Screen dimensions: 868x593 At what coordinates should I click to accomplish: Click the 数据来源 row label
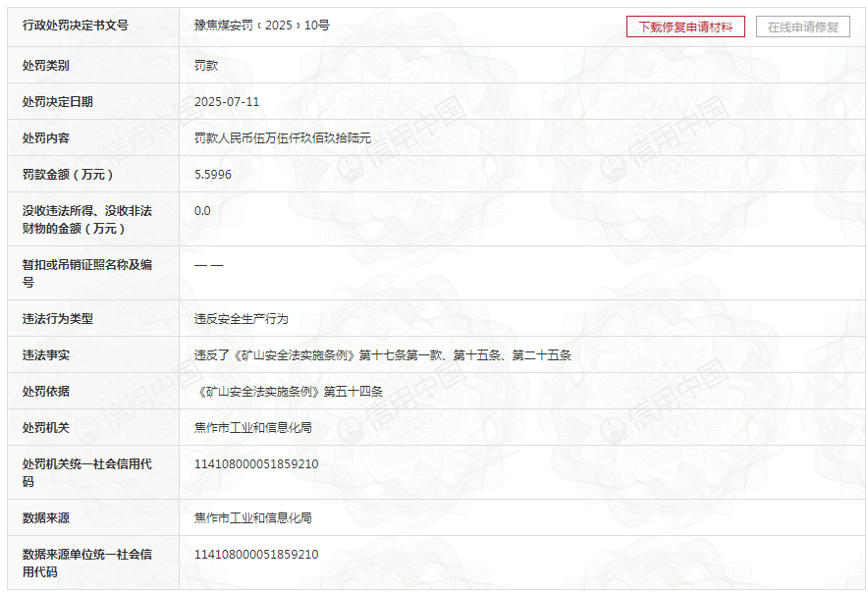pyautogui.click(x=46, y=517)
